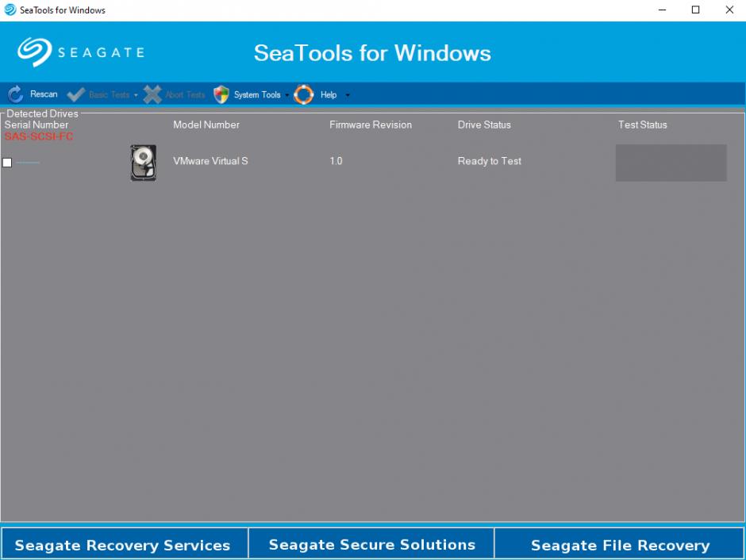Open Seagate File Recovery
Image resolution: width=746 pixels, height=560 pixels.
[x=620, y=543]
